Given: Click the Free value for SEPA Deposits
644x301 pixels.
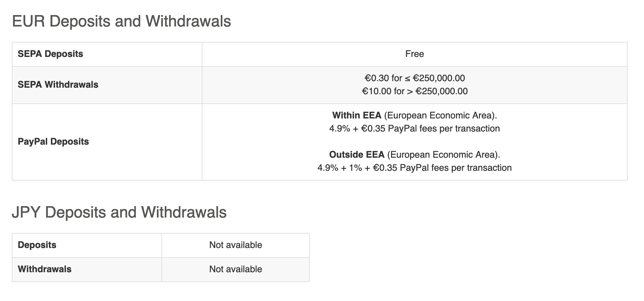Looking at the screenshot, I should click(x=414, y=54).
